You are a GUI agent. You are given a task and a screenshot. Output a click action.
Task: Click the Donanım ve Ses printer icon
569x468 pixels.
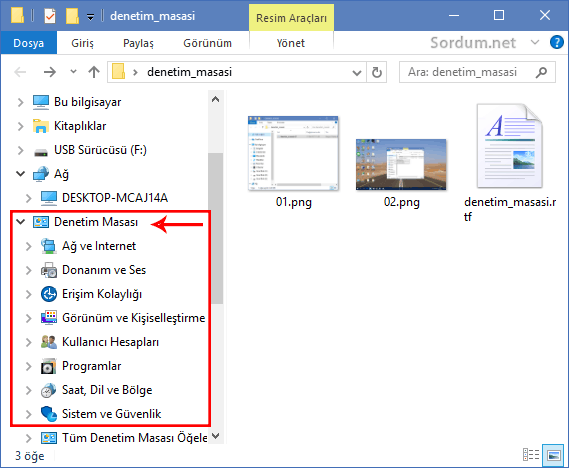(x=49, y=270)
